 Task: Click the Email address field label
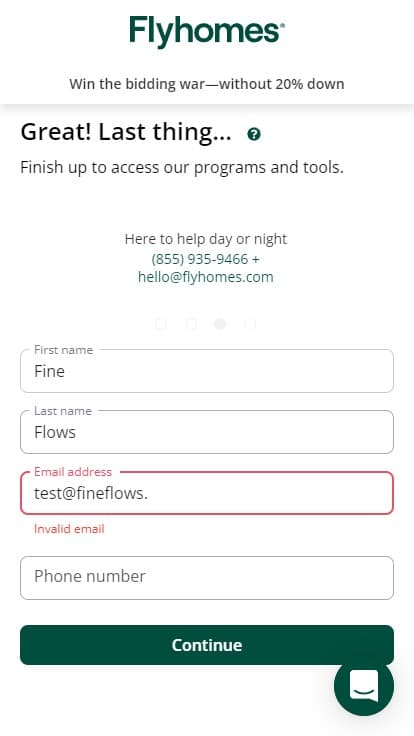tap(73, 472)
